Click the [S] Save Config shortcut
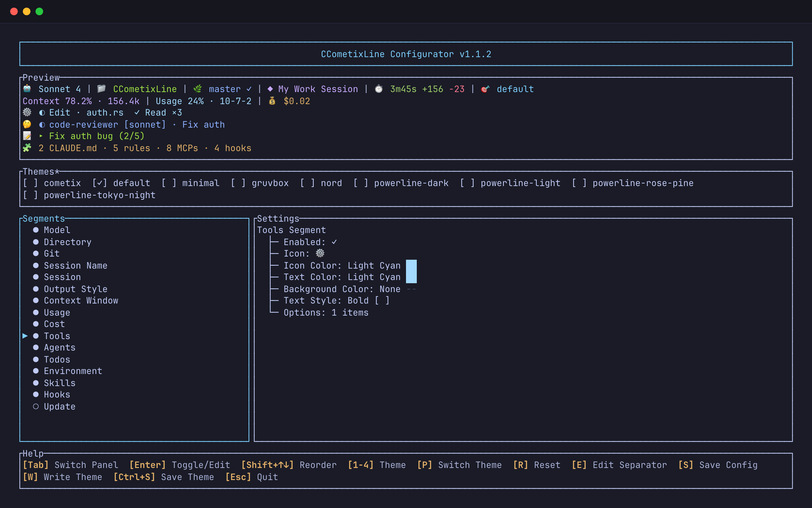Viewport: 812px width, 508px height. tap(718, 465)
